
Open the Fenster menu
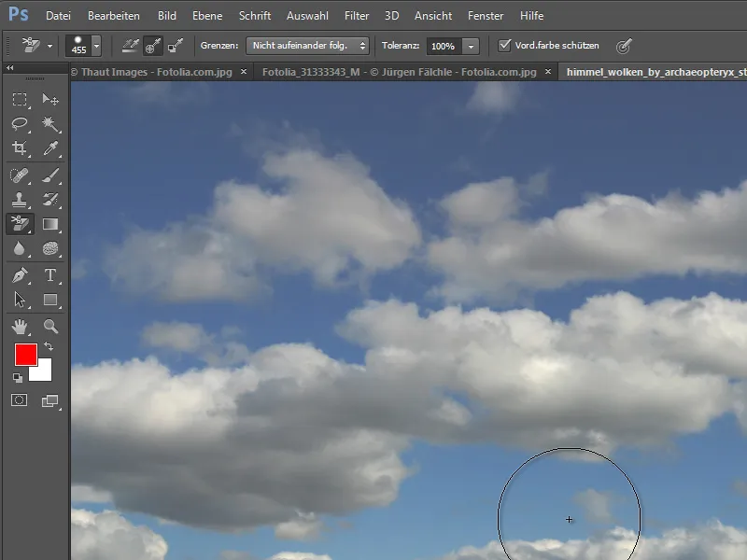point(486,16)
